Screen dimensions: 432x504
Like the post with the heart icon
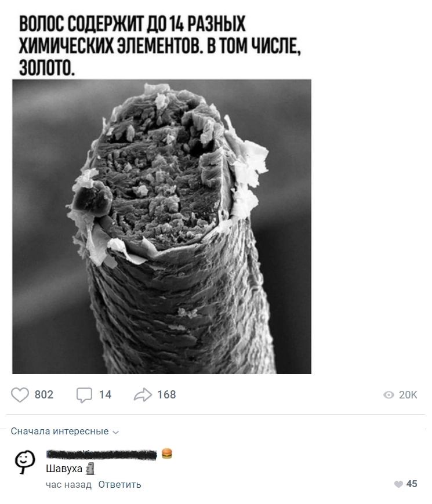pyautogui.click(x=20, y=395)
